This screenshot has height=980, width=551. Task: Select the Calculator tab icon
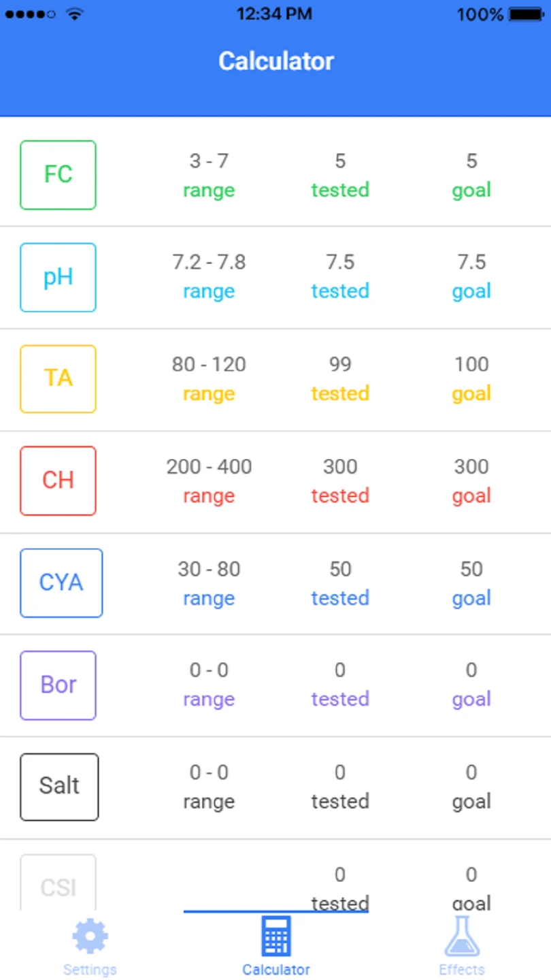(x=276, y=938)
